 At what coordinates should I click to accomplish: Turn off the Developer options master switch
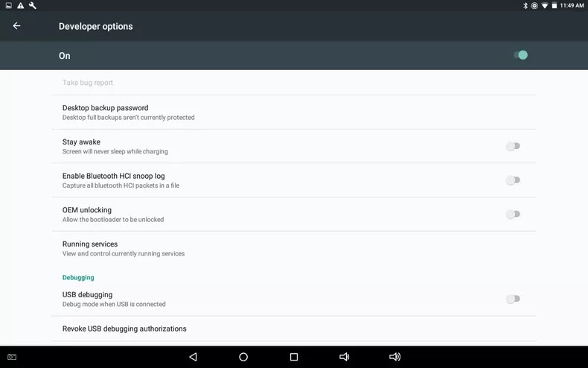[x=520, y=55]
